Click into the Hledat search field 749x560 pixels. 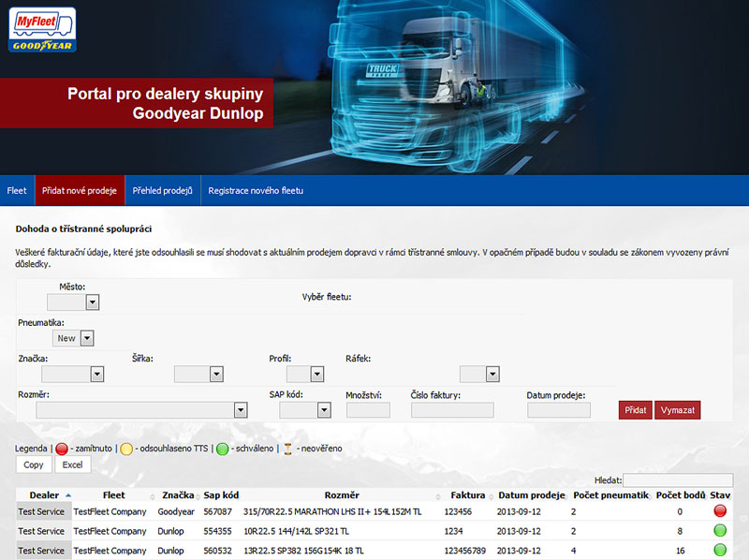tap(678, 480)
